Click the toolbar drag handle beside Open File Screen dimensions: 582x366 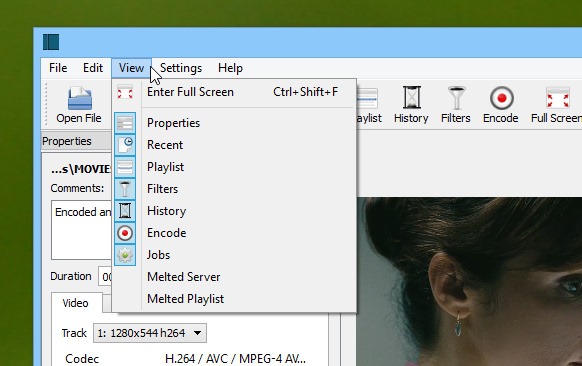46,104
